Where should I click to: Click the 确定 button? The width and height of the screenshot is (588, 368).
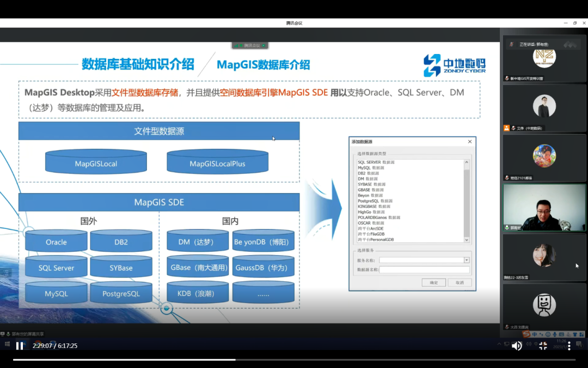click(433, 282)
